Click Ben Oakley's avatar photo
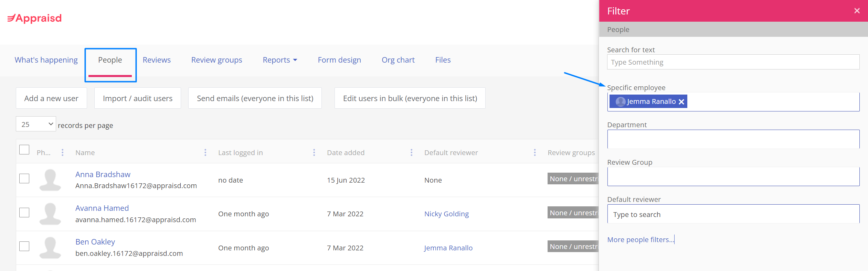The height and width of the screenshot is (271, 868). [x=50, y=248]
